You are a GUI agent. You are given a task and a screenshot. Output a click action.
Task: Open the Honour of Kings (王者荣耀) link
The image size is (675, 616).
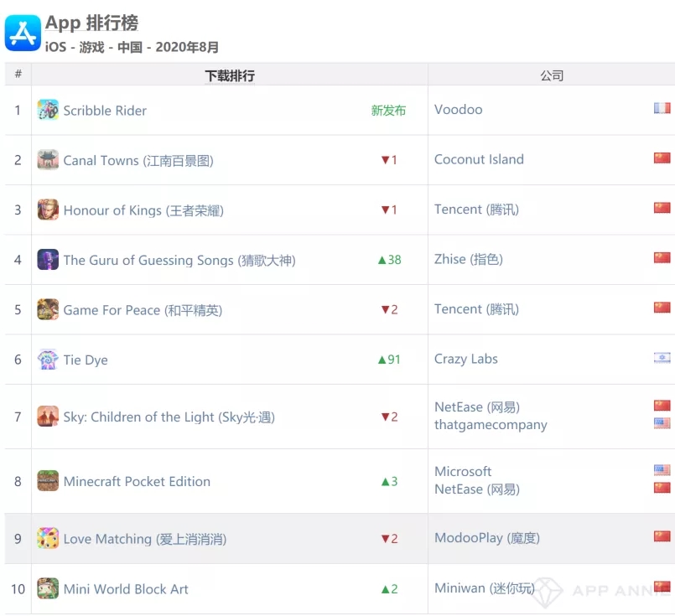point(143,210)
